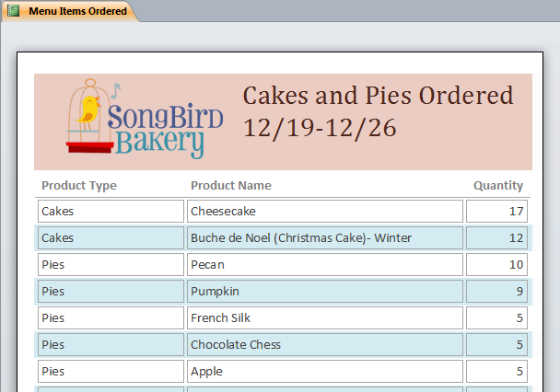This screenshot has height=392, width=560.
Task: Click the quantity 9 field
Action: (496, 292)
